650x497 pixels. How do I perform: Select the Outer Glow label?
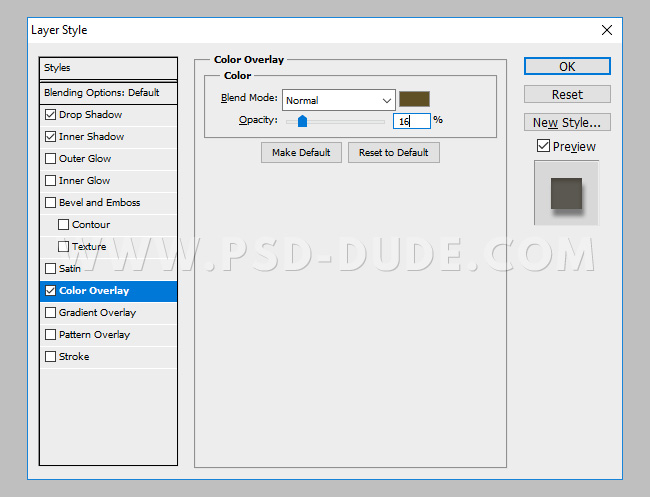pyautogui.click(x=85, y=158)
